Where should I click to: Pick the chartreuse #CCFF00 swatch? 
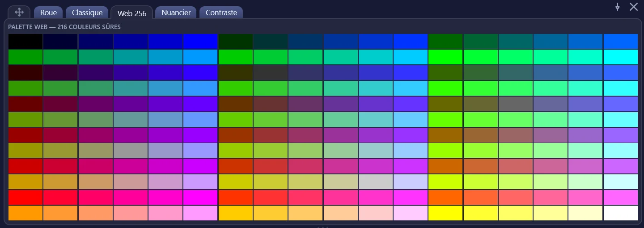pos(445,182)
